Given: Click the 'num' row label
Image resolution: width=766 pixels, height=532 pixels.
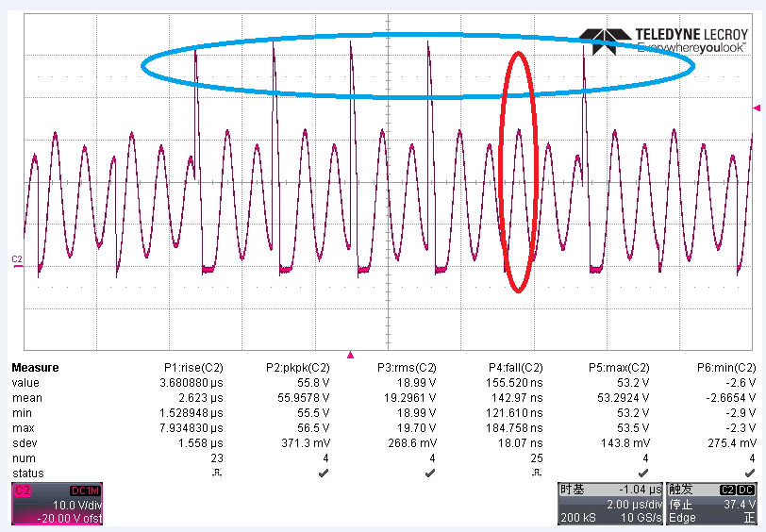Looking at the screenshot, I should click(24, 458).
